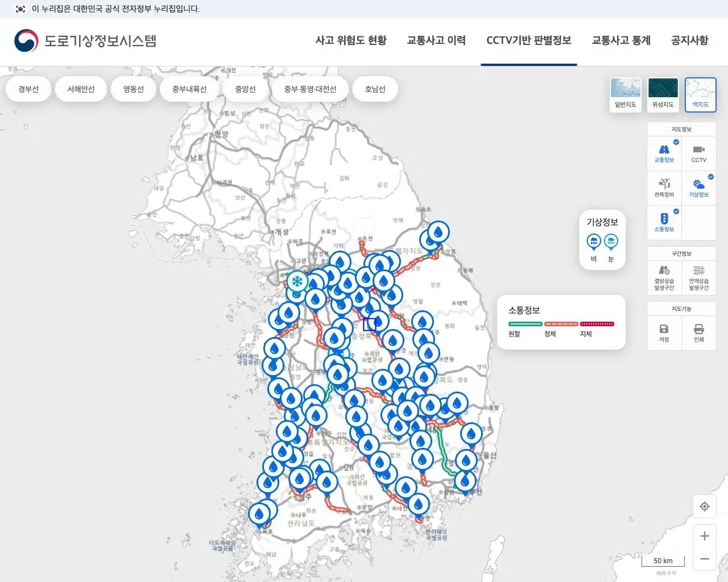Click the snowflake marker near Seoul
This screenshot has width=728, height=582.
click(x=297, y=281)
